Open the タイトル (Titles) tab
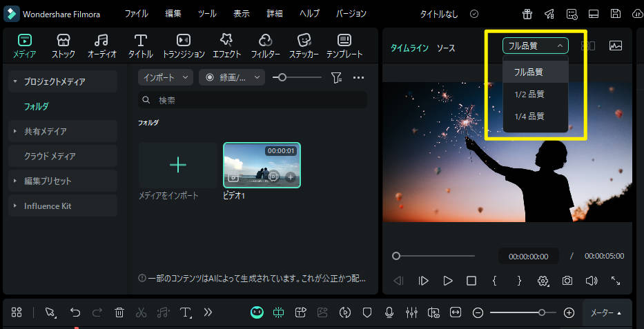The width and height of the screenshot is (644, 329). [140, 46]
